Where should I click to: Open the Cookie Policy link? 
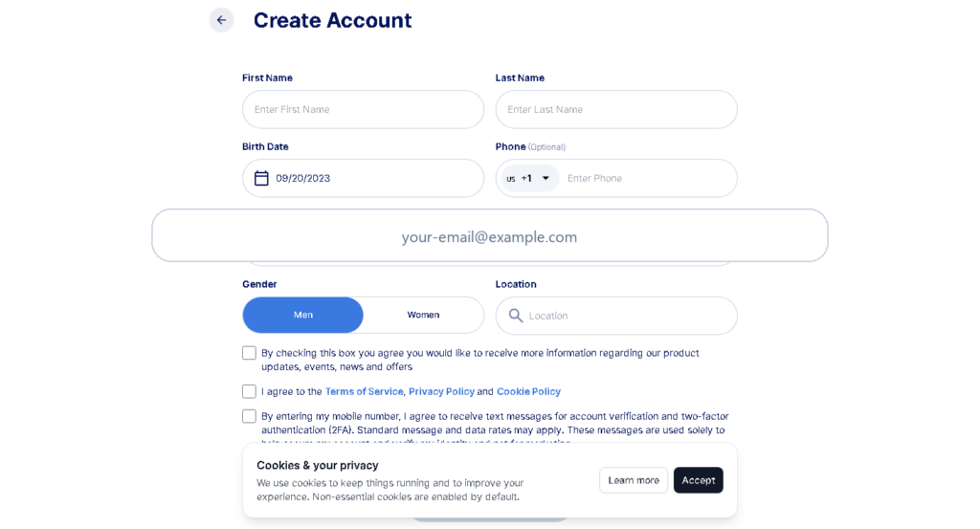pyautogui.click(x=528, y=391)
